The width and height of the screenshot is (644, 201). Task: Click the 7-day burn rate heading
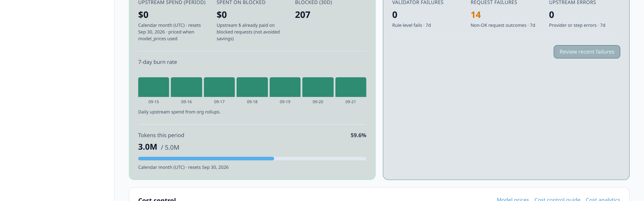click(x=157, y=62)
